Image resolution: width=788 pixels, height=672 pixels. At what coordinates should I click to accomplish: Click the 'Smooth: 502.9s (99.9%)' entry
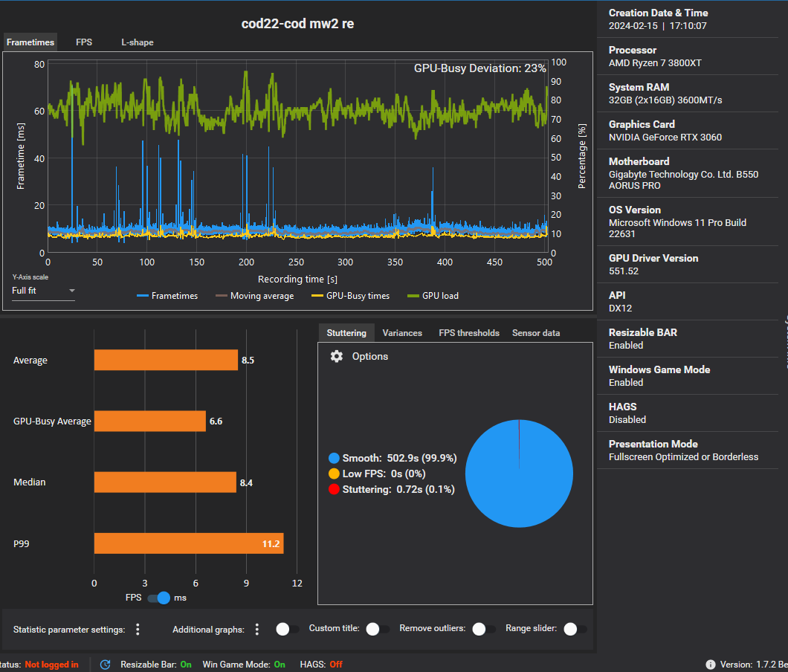click(399, 458)
